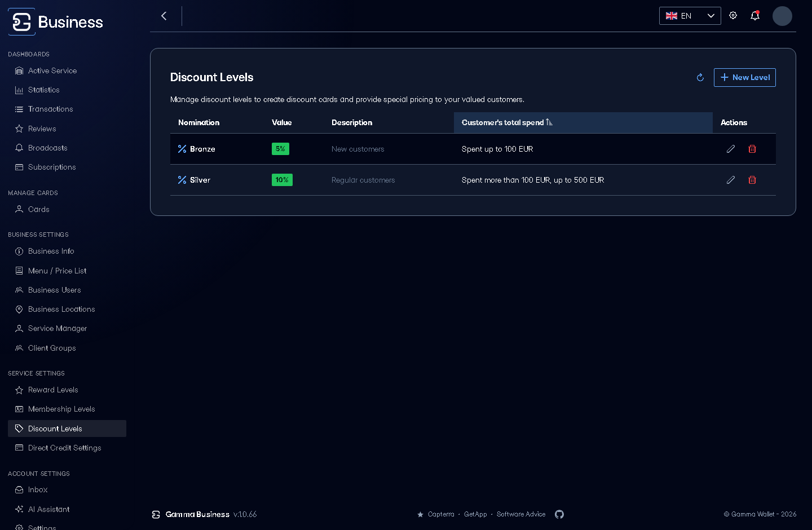The image size is (812, 530).
Task: Open the Inbox
Action: [x=67, y=489]
